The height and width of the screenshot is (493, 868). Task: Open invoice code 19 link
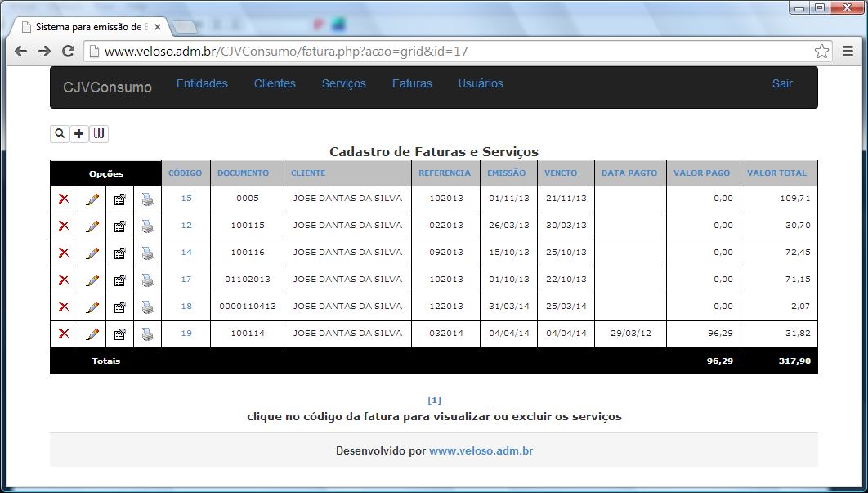pos(186,334)
